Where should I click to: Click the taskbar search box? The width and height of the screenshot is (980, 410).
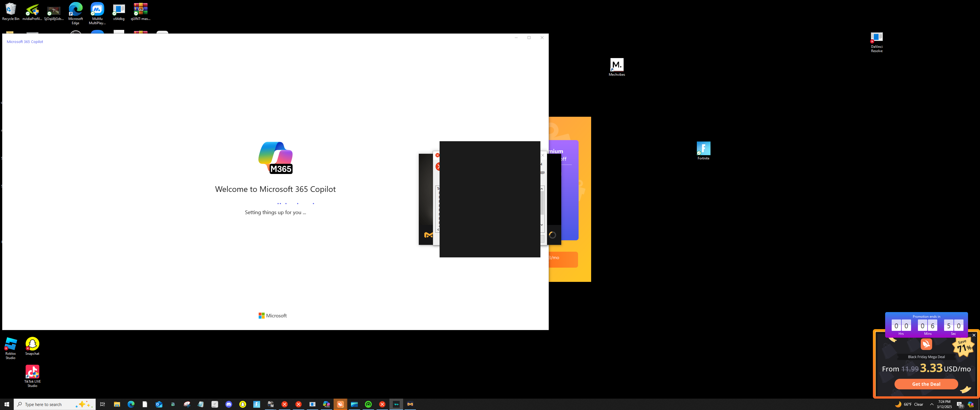tap(55, 404)
